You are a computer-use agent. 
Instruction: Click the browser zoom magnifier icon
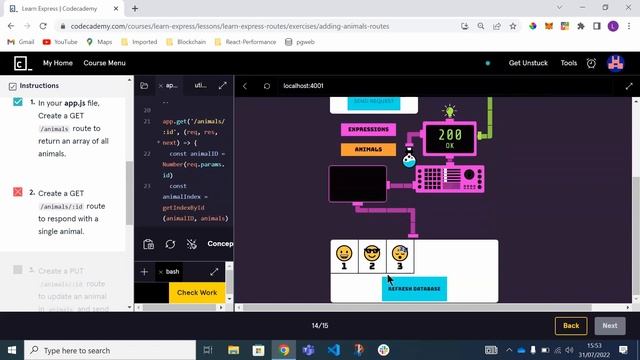coord(481,26)
